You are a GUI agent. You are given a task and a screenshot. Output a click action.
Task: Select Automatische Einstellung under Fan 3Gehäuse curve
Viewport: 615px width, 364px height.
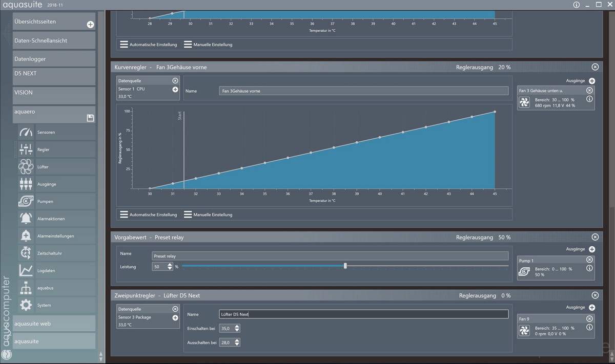(149, 215)
